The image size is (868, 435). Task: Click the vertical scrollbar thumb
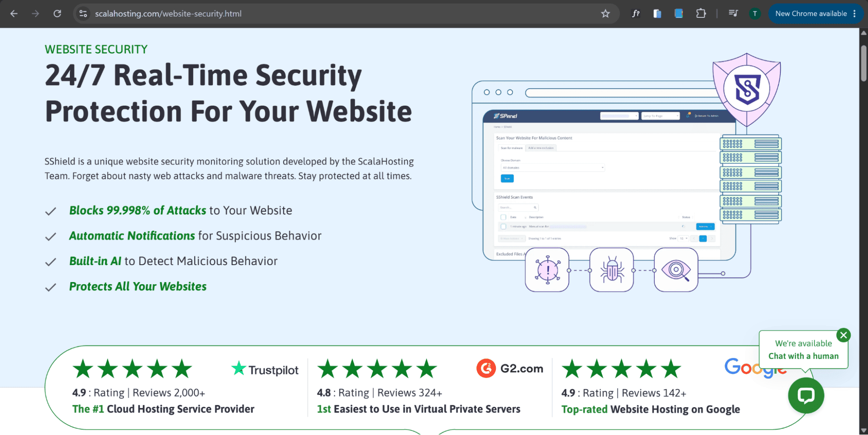point(864,63)
